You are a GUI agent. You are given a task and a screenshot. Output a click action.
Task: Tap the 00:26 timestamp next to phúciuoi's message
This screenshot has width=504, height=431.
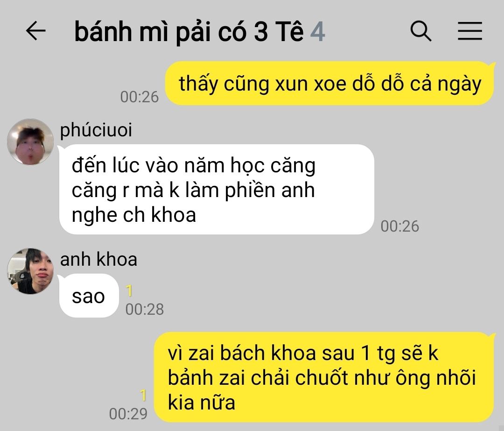(400, 226)
